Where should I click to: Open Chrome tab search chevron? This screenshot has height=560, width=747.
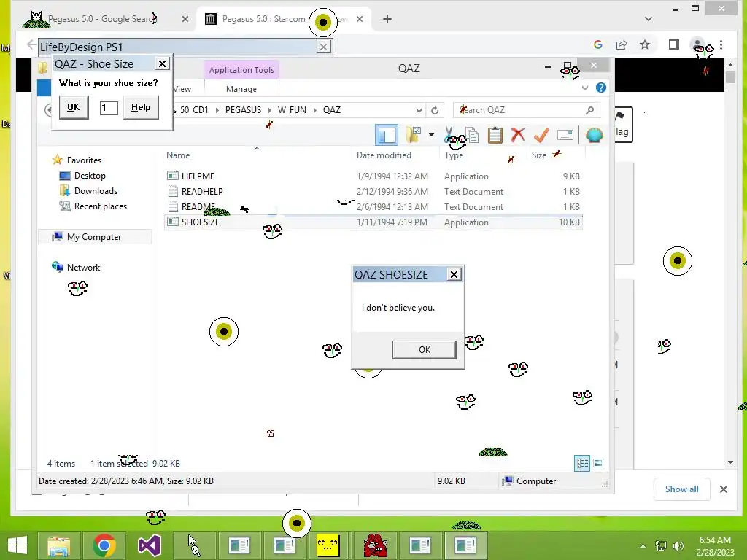pos(648,19)
